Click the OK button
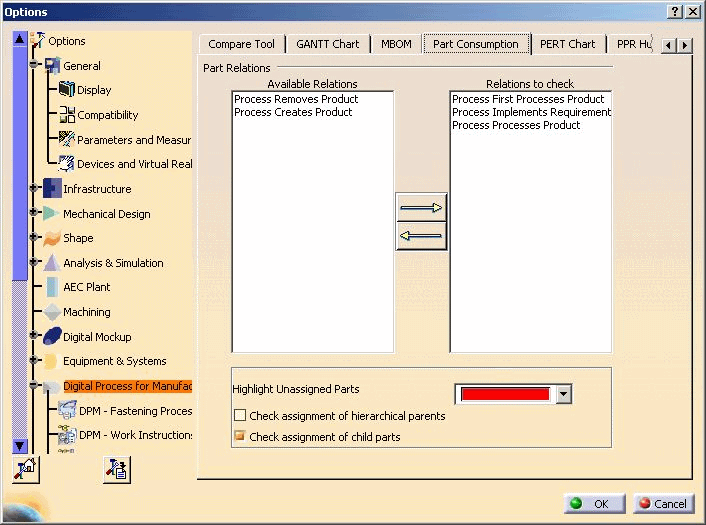This screenshot has width=706, height=525. click(x=595, y=504)
